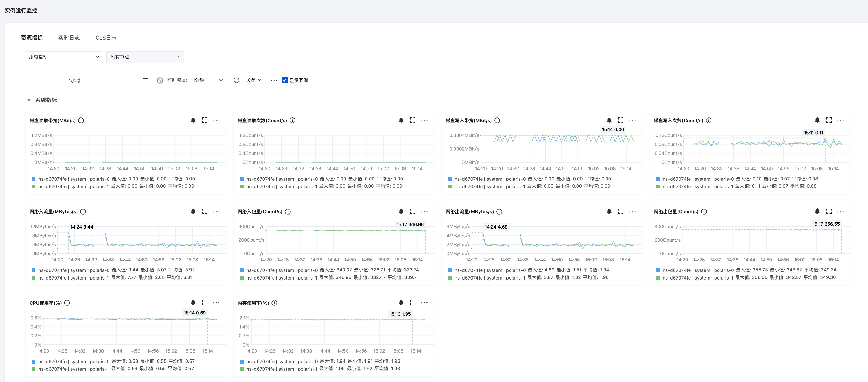Switch to the 实时日志 tab
Screen dimensions: 868x382
[69, 38]
